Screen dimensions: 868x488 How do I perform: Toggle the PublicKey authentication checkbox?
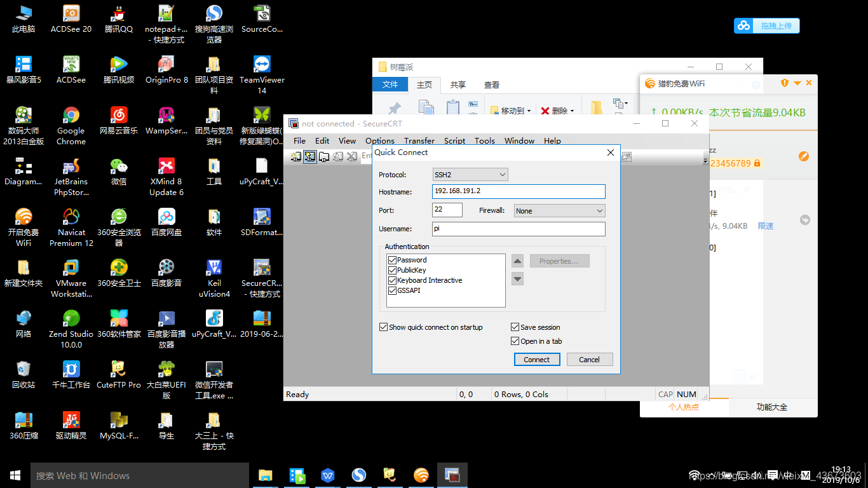[x=392, y=270]
